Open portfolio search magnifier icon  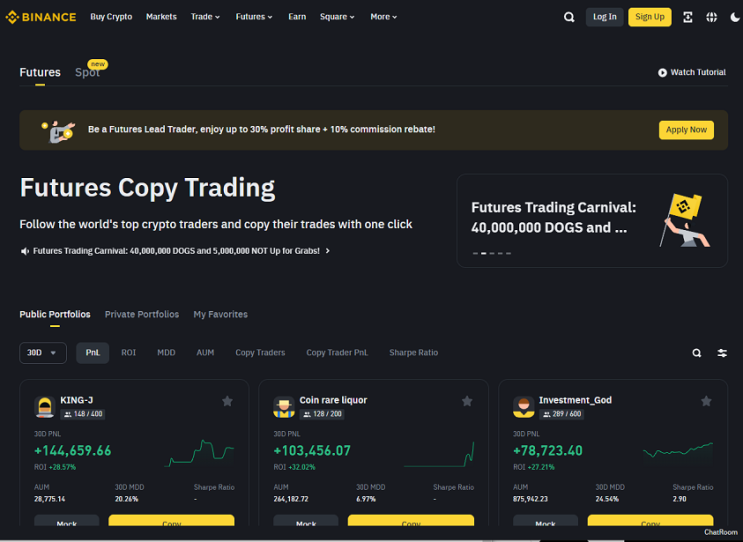point(697,353)
